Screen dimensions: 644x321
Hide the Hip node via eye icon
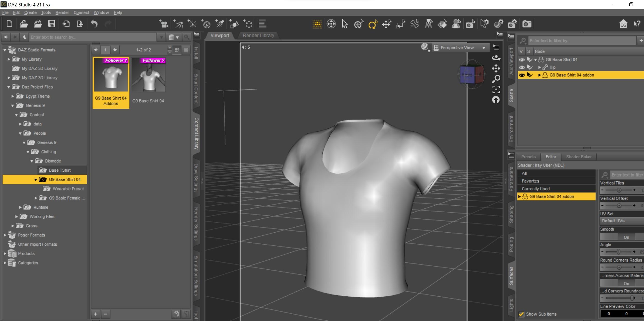click(522, 67)
